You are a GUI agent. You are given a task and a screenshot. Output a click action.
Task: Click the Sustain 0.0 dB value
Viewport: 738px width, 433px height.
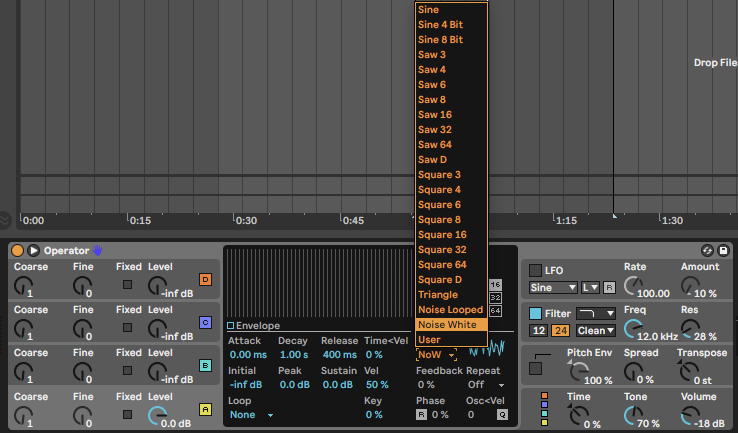point(337,385)
